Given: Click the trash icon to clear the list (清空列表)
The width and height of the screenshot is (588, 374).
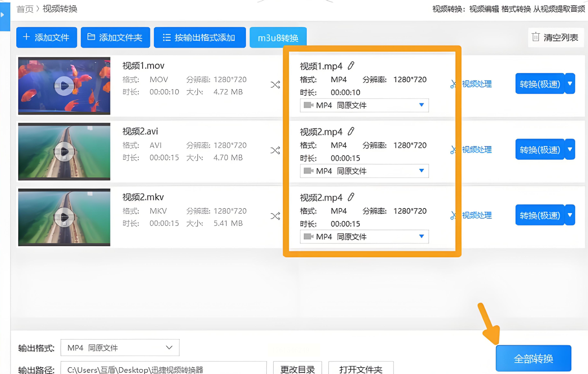Looking at the screenshot, I should [x=535, y=37].
